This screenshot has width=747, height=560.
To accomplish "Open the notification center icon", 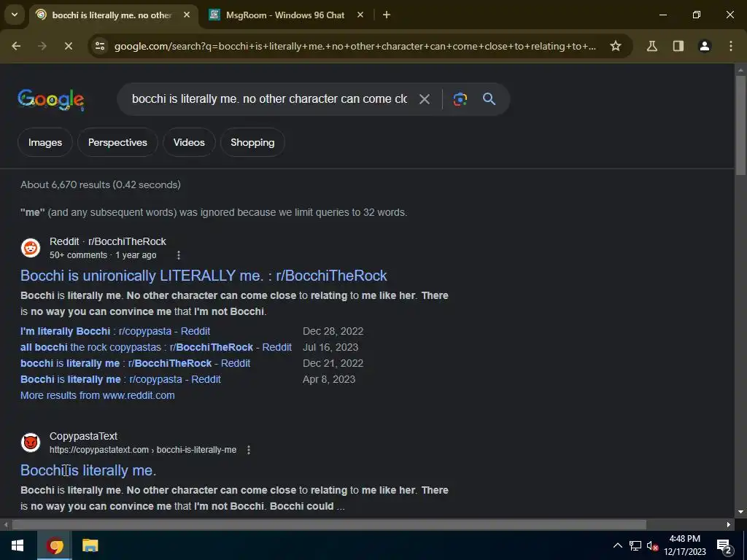I will [x=724, y=545].
